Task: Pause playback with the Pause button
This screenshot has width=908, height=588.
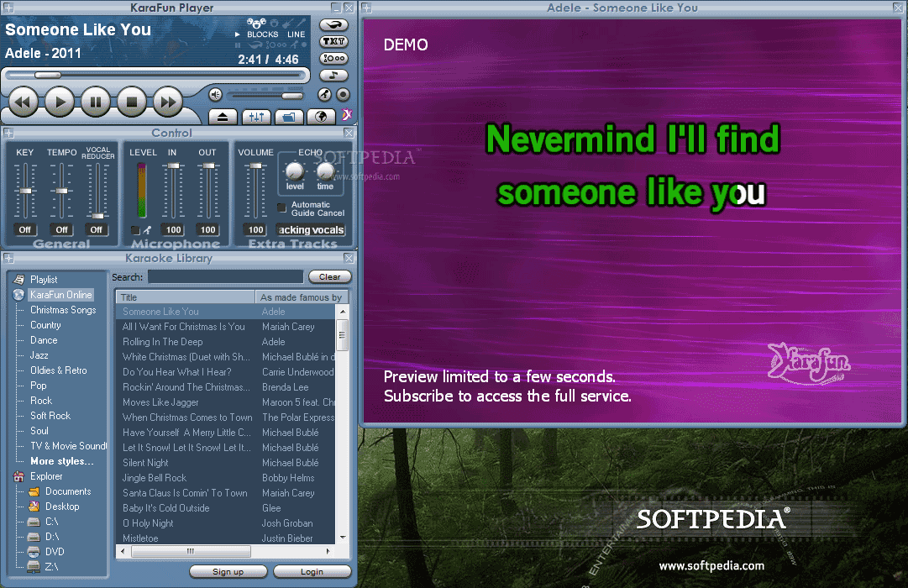Action: tap(96, 102)
